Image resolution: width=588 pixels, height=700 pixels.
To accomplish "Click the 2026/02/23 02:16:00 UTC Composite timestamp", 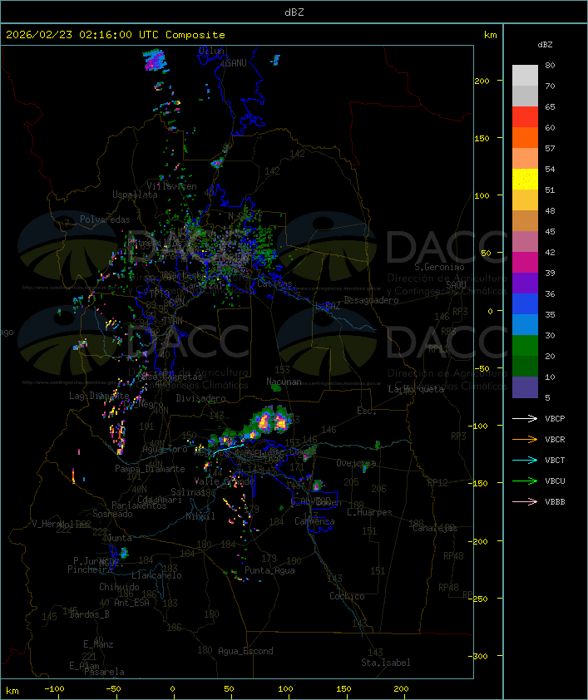I will coord(116,35).
